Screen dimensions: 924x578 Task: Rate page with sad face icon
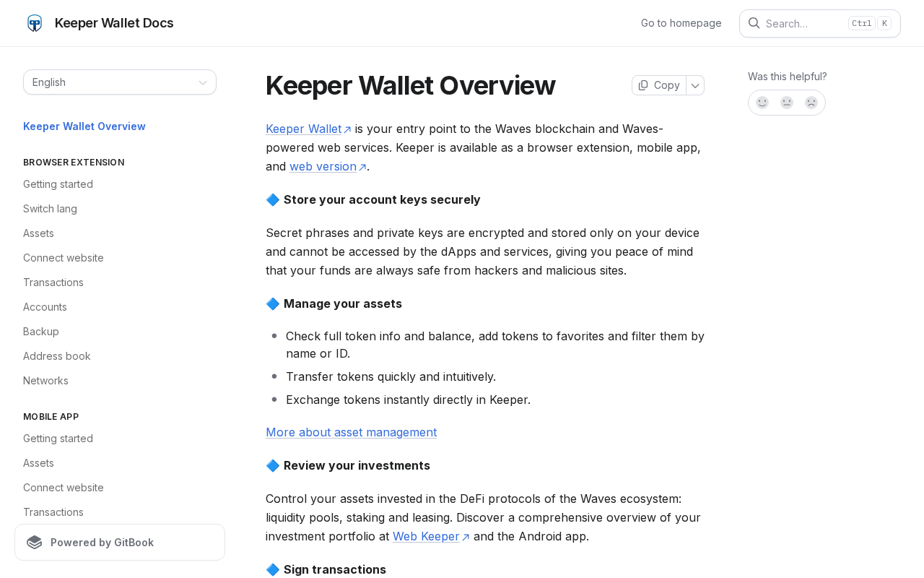(811, 103)
